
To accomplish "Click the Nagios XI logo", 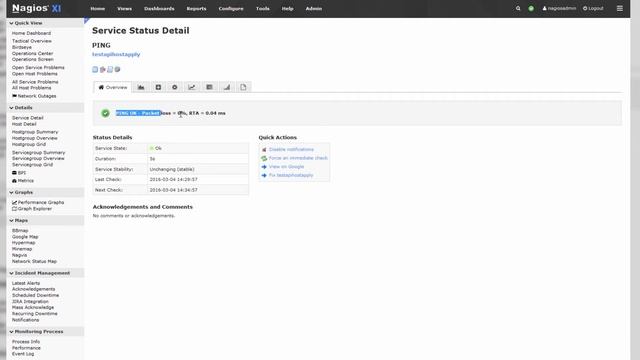I will coord(37,8).
